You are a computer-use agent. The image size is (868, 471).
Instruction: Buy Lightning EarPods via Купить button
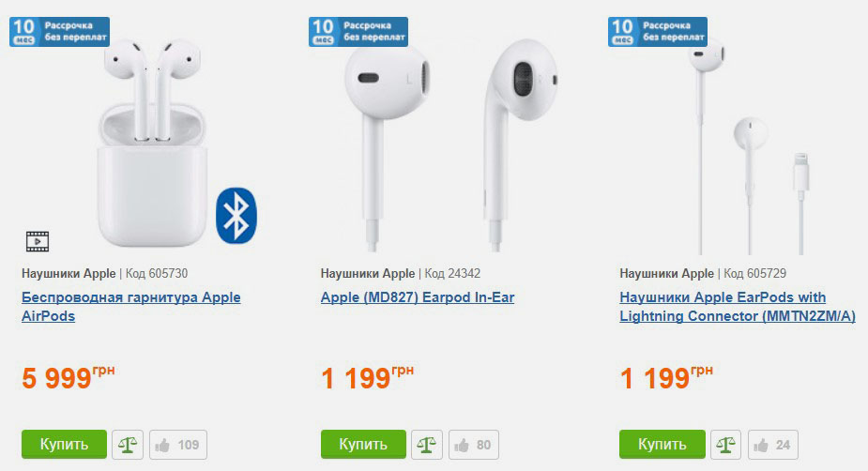[x=662, y=445]
